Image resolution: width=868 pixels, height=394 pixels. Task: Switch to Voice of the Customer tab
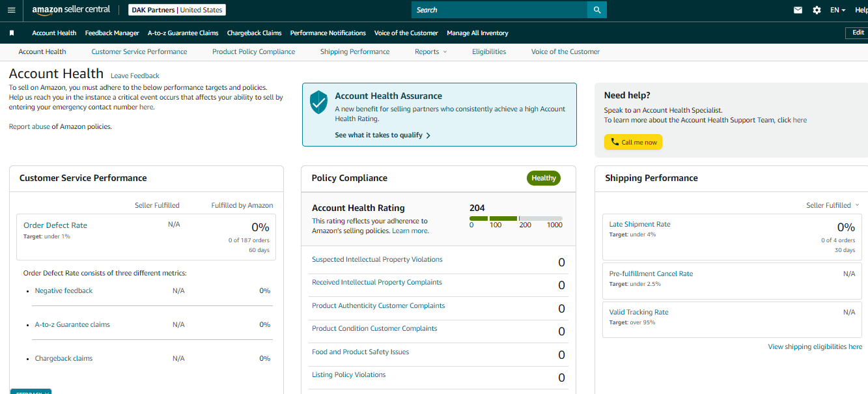(565, 51)
